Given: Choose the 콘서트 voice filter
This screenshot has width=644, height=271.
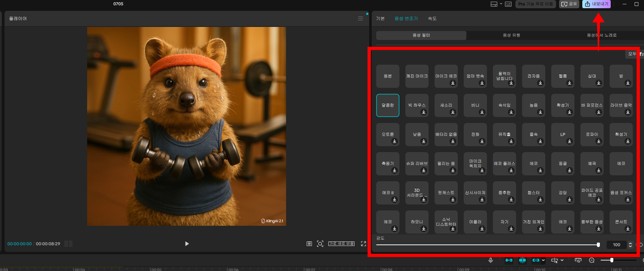Looking at the screenshot, I should 621,222.
